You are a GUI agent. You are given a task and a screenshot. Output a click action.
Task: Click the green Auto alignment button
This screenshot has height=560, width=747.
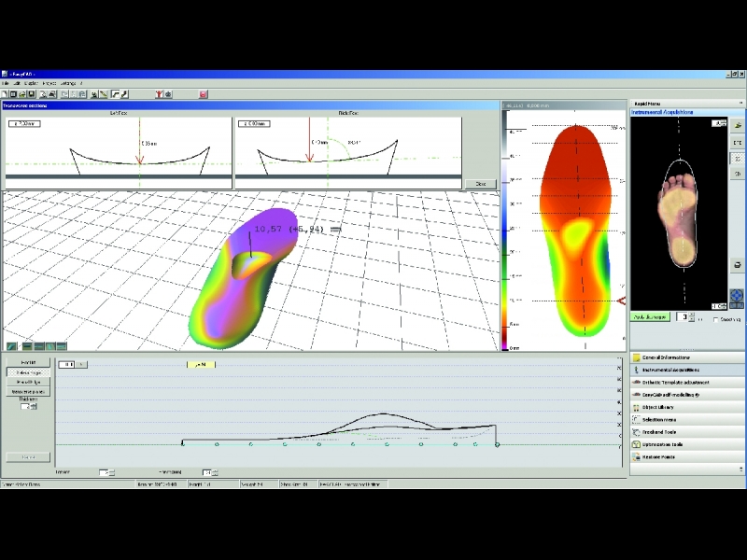click(x=650, y=316)
